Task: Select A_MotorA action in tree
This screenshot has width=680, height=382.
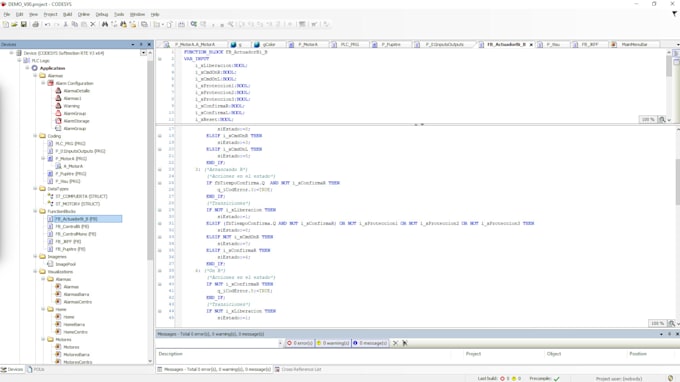Action: coord(73,166)
